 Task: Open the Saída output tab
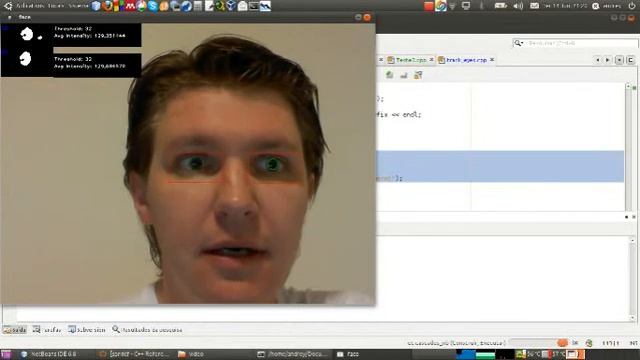pyautogui.click(x=15, y=329)
